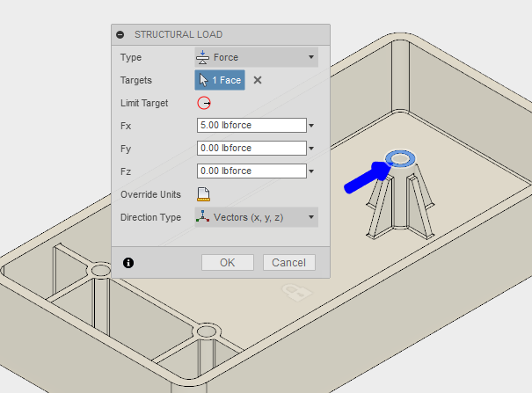Toggle the Override Units icon
Screen dimensions: 532x393
204,194
